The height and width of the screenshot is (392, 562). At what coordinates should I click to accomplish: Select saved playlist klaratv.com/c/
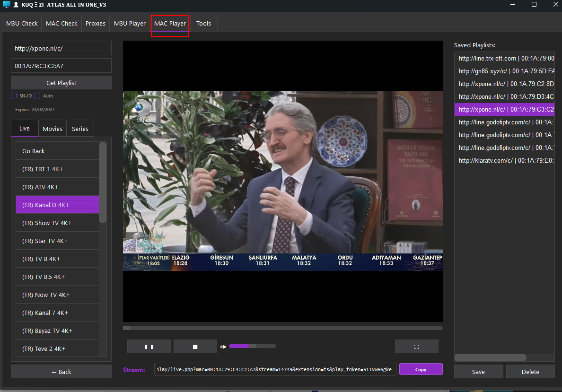click(x=505, y=160)
